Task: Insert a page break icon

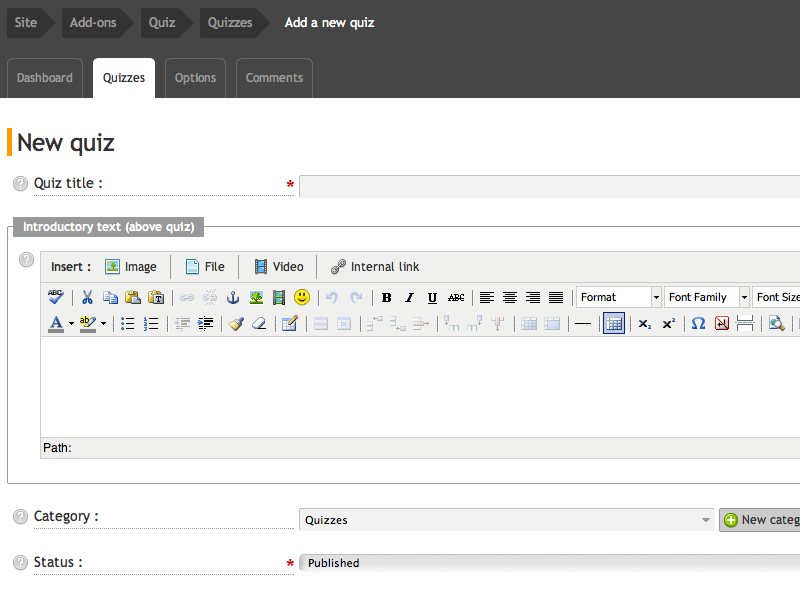Action: point(745,324)
